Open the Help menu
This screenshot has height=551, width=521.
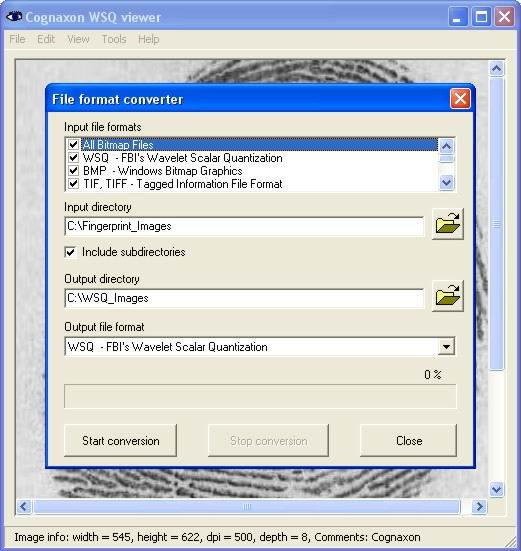click(x=149, y=39)
